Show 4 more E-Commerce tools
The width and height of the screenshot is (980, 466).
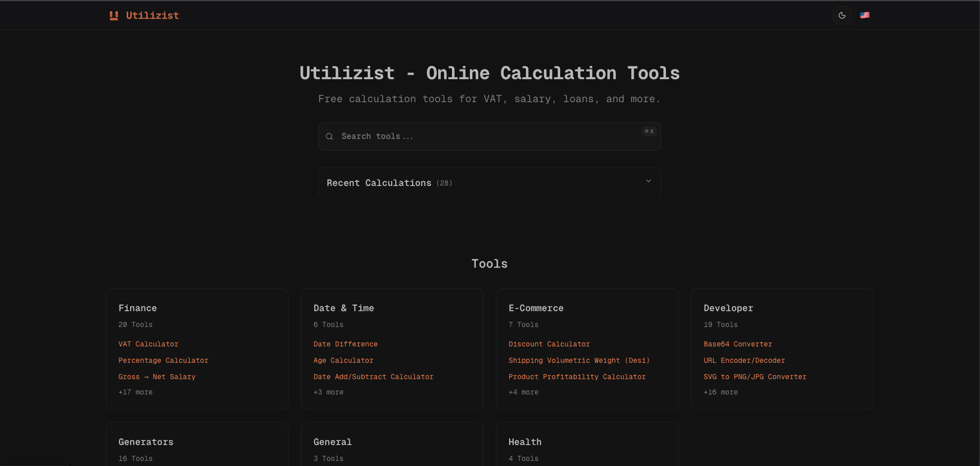[x=523, y=392]
